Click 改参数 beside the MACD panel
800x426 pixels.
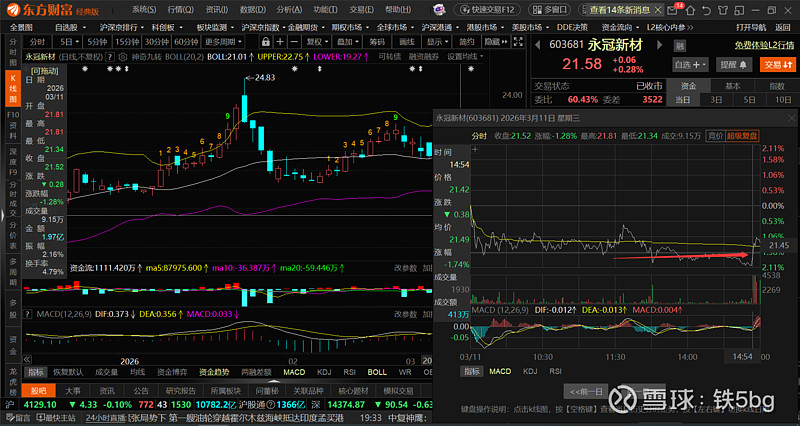[406, 314]
